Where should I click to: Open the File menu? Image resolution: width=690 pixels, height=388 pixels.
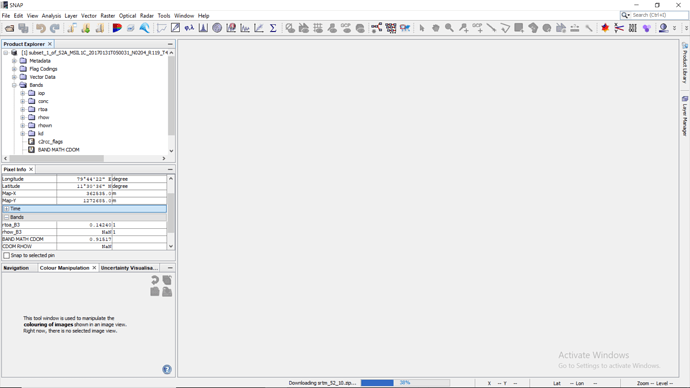pos(6,15)
